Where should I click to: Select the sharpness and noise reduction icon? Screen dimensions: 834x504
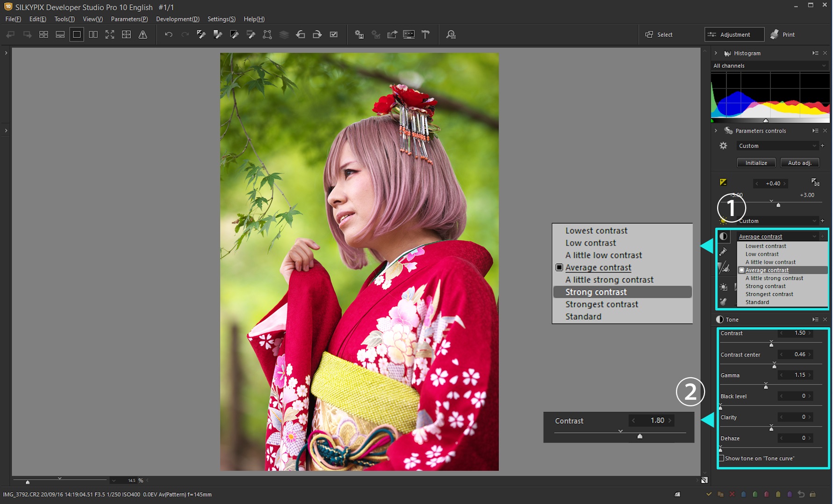pyautogui.click(x=723, y=268)
